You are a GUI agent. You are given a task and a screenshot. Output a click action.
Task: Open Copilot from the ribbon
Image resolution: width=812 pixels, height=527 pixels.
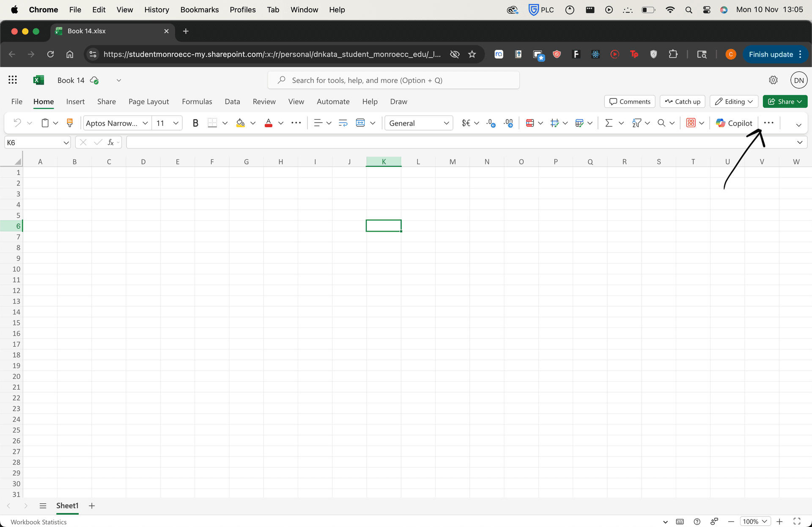point(734,123)
